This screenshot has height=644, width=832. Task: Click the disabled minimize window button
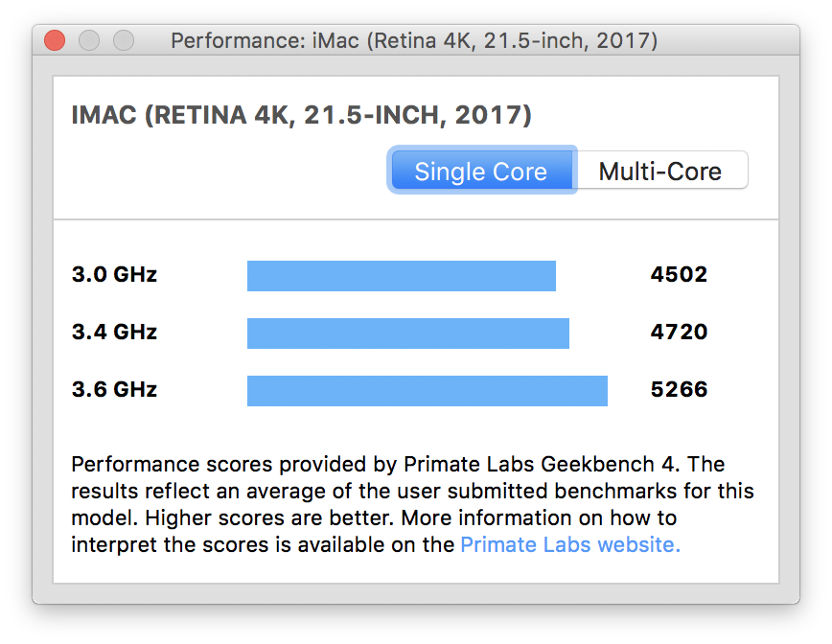tap(89, 40)
